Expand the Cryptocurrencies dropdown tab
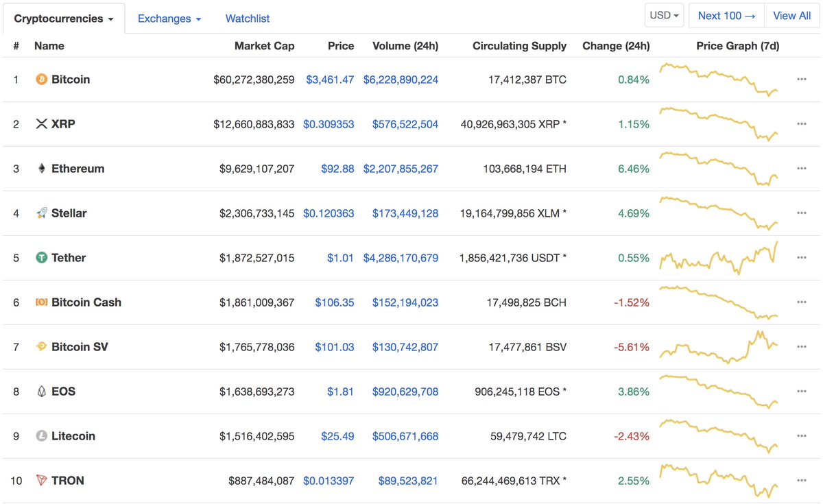823x504 pixels. [x=64, y=19]
